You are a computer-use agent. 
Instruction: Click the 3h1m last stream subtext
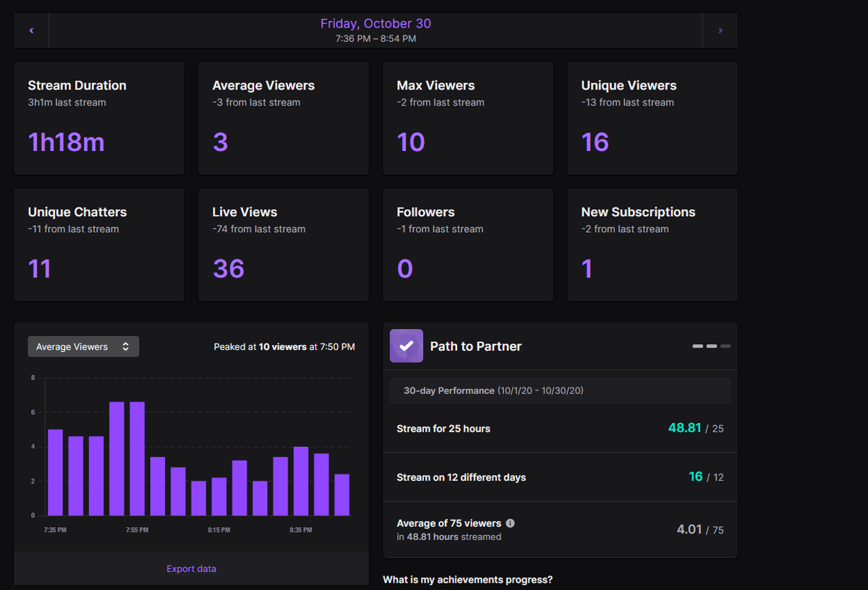pyautogui.click(x=67, y=103)
